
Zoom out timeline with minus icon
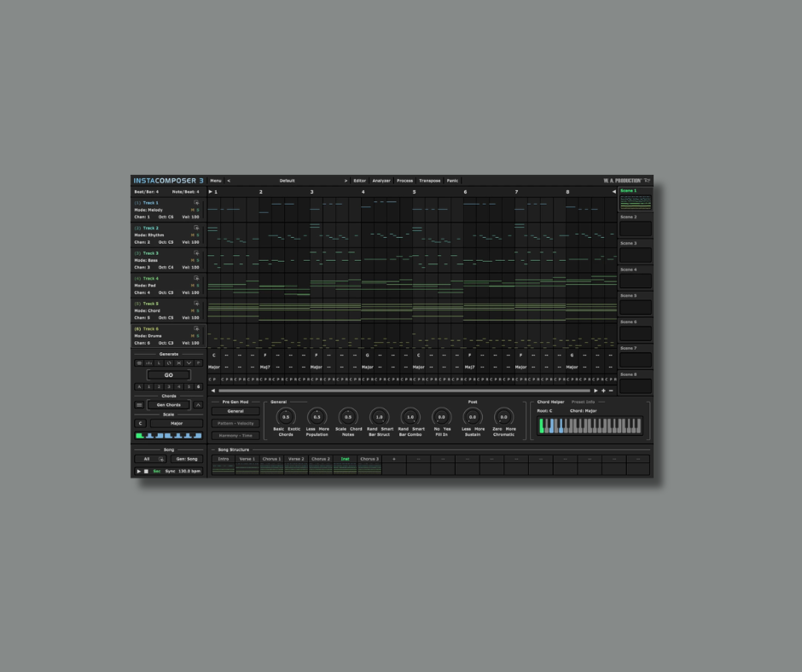[611, 391]
